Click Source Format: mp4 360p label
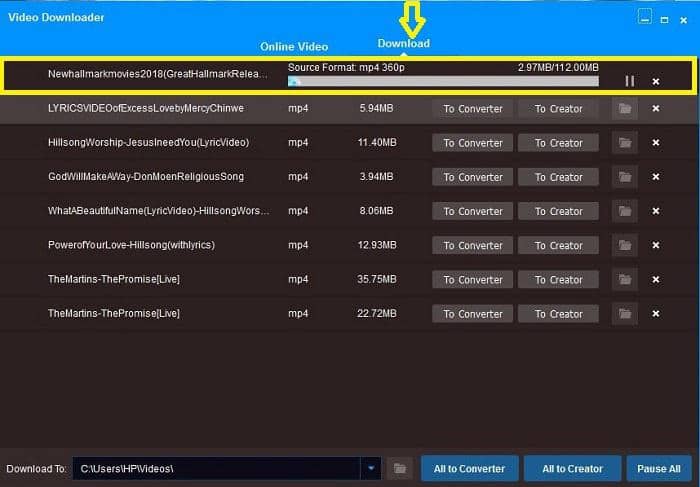This screenshot has width=700, height=487. [346, 67]
